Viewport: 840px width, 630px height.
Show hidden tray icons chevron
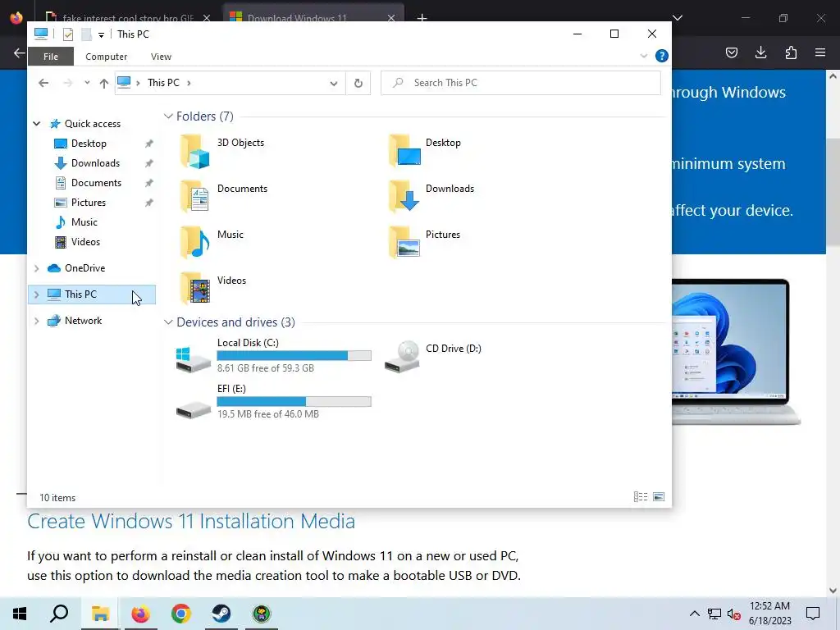[694, 614]
